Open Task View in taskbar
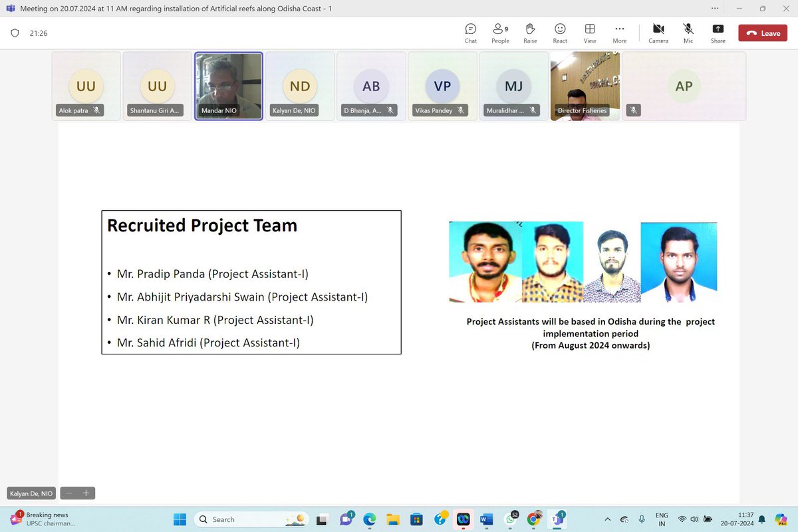Viewport: 798px width, 532px height. pyautogui.click(x=322, y=519)
